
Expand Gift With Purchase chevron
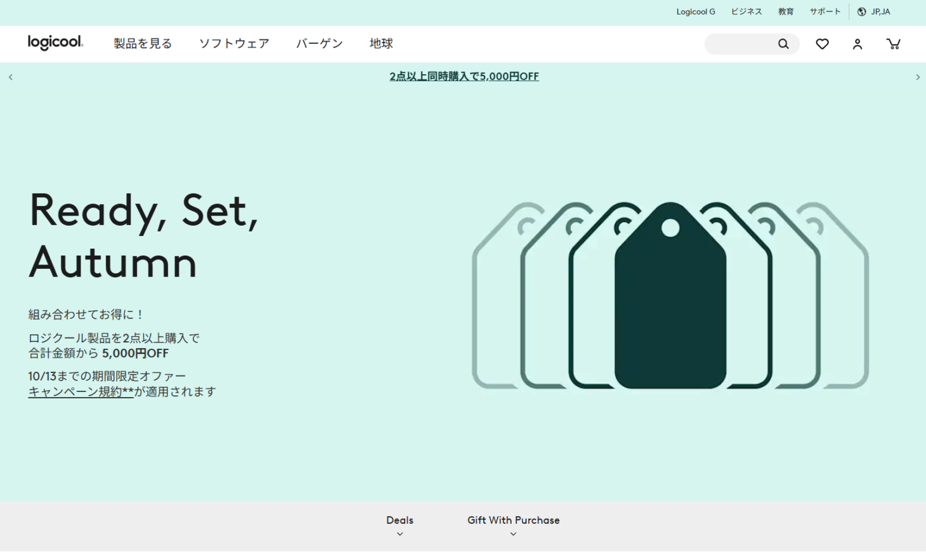(513, 534)
